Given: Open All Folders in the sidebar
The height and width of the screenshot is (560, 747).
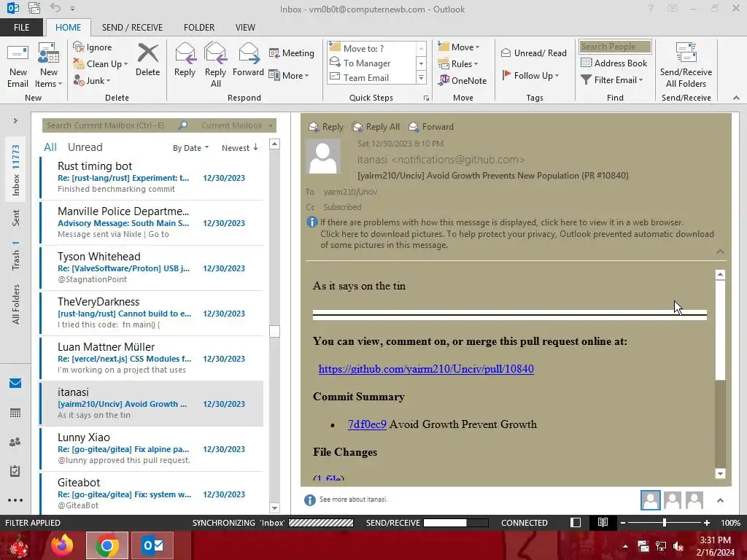Looking at the screenshot, I should [16, 304].
